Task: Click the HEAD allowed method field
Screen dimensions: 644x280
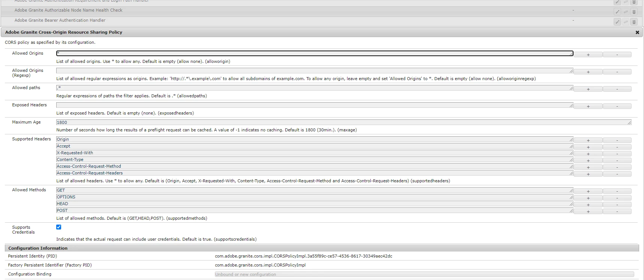Action: pyautogui.click(x=315, y=203)
